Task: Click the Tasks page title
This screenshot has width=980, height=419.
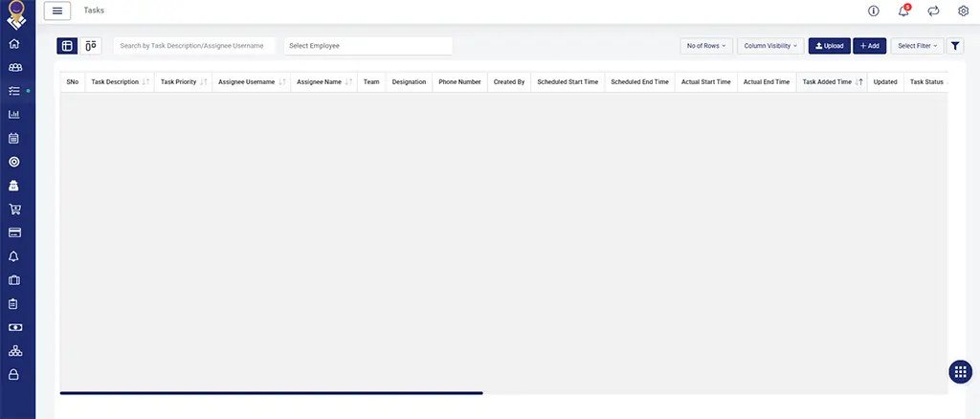Action: click(94, 11)
